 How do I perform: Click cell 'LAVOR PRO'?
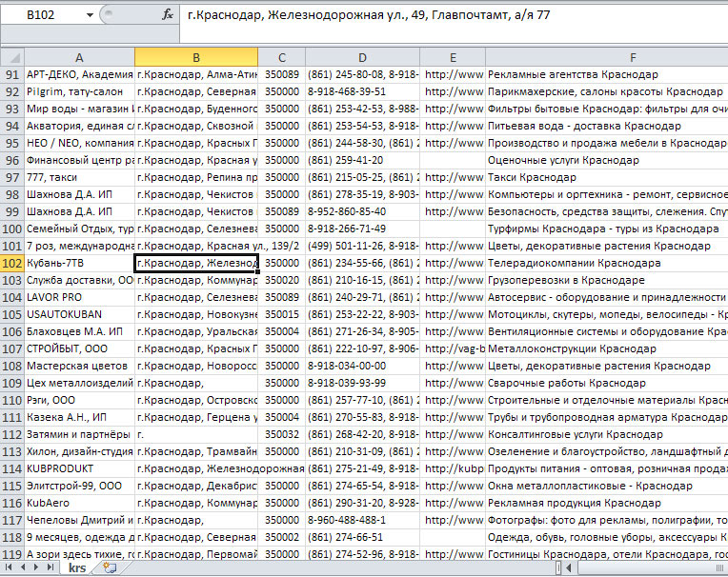click(79, 298)
